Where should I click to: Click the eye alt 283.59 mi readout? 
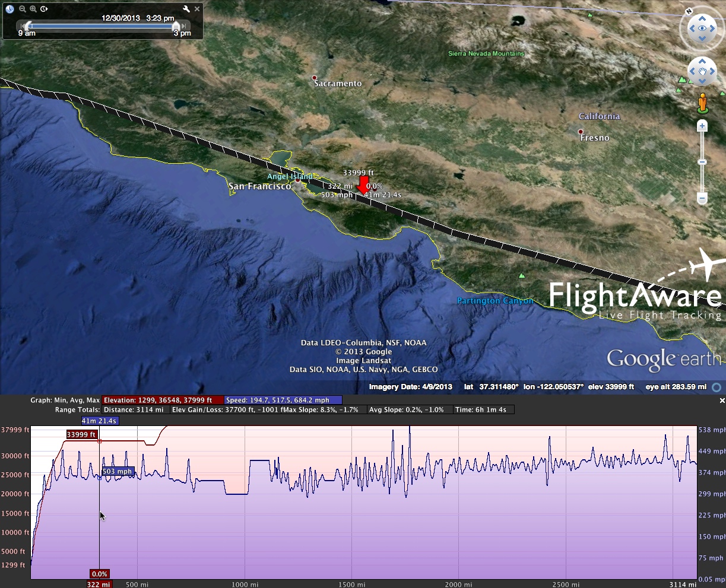pyautogui.click(x=677, y=387)
